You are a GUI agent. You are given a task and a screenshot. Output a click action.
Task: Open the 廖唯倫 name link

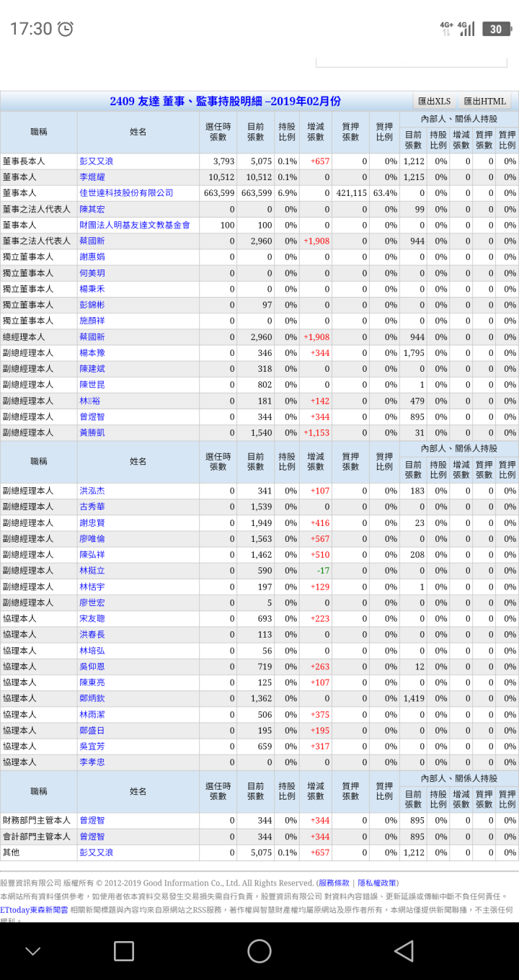[92, 539]
